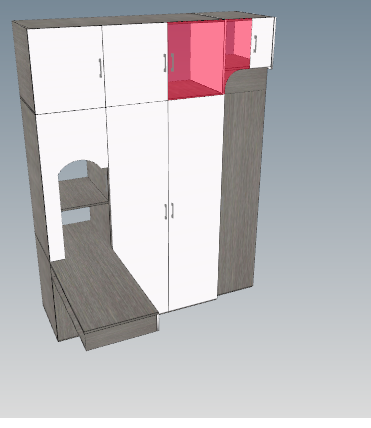Click the handle on the small upper-right door

pos(255,44)
